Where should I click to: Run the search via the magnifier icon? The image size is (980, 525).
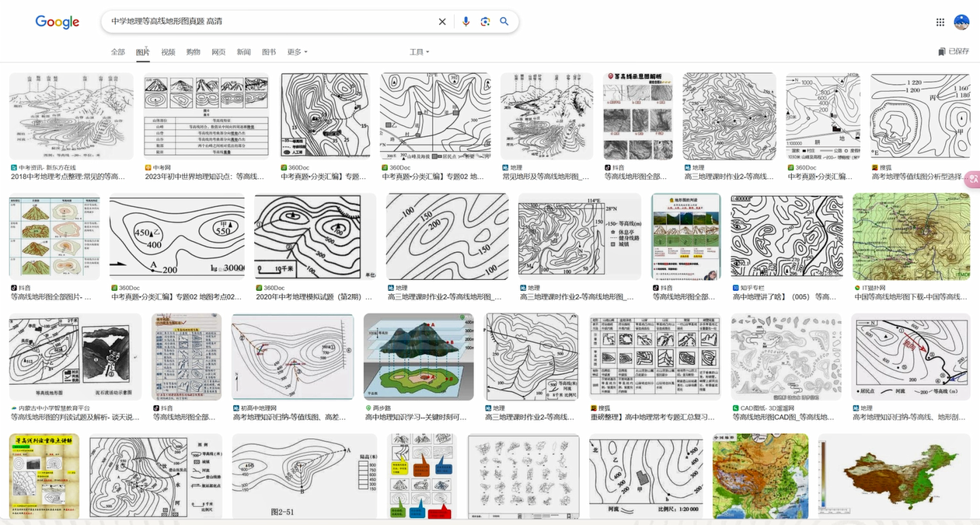pyautogui.click(x=504, y=21)
